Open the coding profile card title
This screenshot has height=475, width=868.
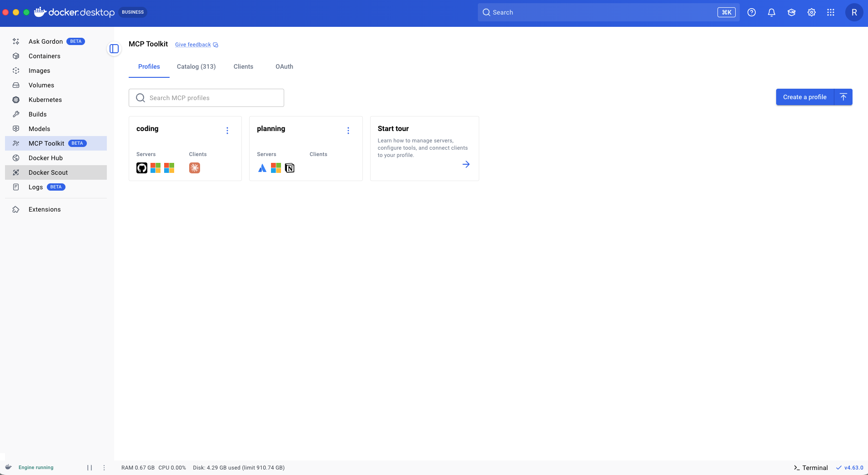(147, 129)
